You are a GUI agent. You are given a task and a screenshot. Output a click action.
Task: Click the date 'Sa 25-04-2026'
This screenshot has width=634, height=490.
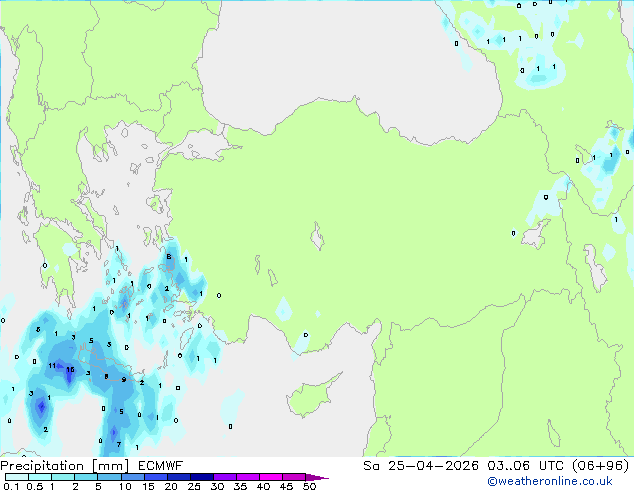[421, 466]
